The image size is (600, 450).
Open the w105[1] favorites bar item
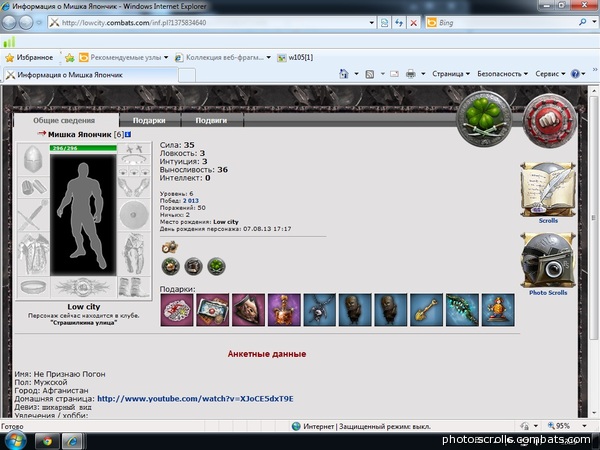pos(295,57)
